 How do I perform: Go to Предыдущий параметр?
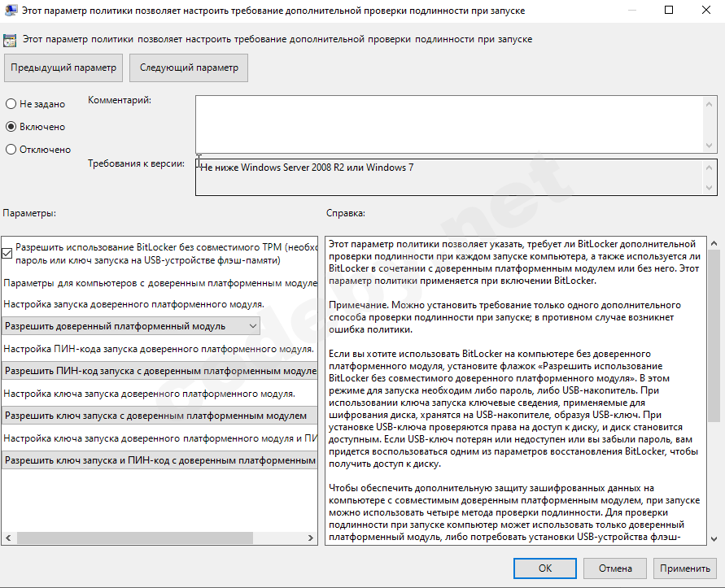[x=63, y=68]
